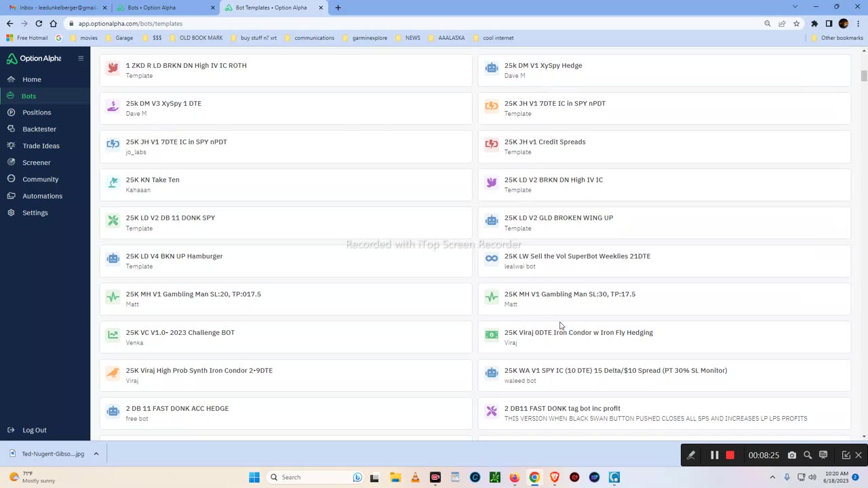Open 25K LW Sell the Vol SuperBot Weeklies

pos(665,261)
